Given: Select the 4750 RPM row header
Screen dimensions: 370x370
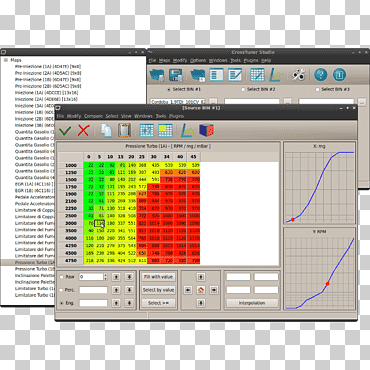Looking at the screenshot, I should click(71, 260).
